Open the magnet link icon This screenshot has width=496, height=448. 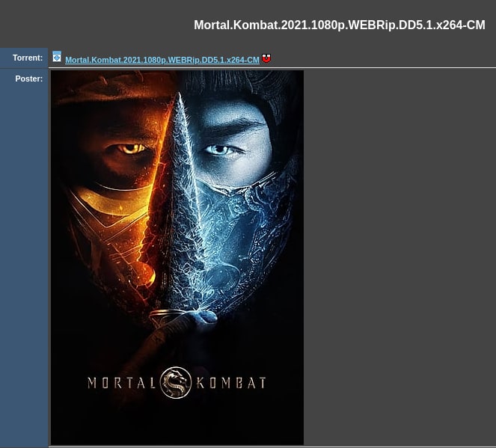point(266,58)
